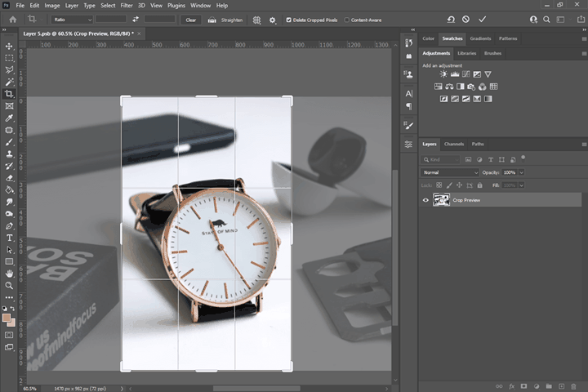Create a new layer
Image resolution: width=588 pixels, height=392 pixels.
(x=561, y=386)
